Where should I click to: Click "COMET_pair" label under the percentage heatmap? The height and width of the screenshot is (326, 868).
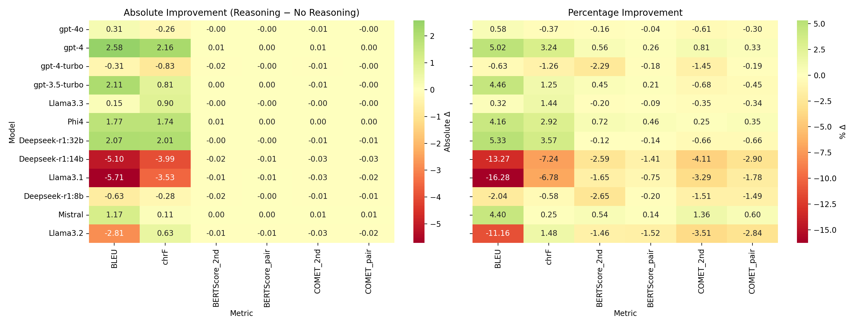[x=752, y=271]
